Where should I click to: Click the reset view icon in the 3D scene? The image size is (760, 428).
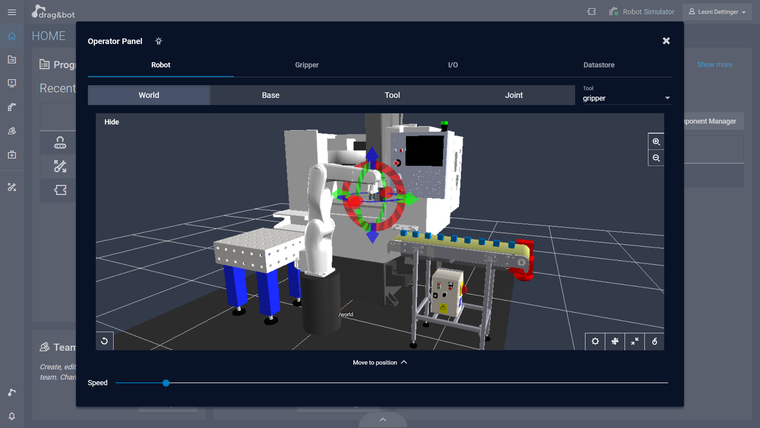click(104, 341)
